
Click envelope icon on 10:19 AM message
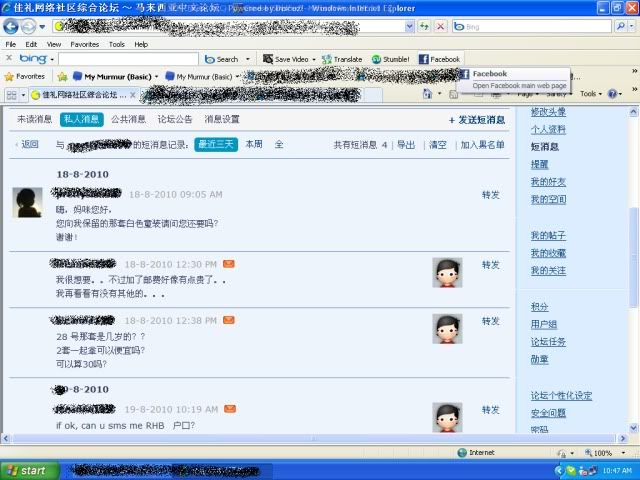click(x=229, y=409)
